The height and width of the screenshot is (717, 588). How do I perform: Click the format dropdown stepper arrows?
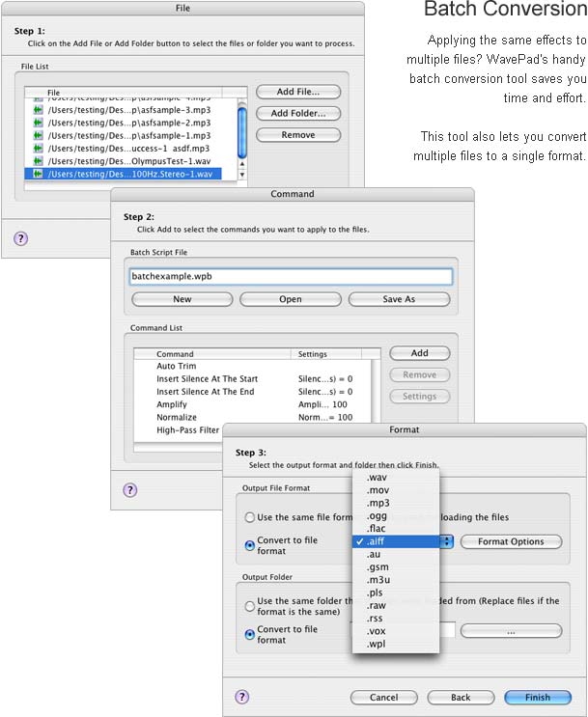[447, 541]
